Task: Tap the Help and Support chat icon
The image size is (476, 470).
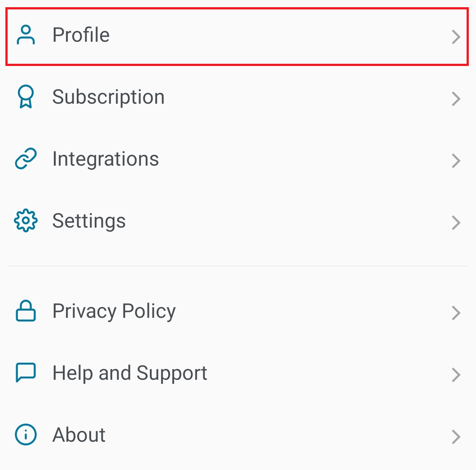Action: [26, 373]
